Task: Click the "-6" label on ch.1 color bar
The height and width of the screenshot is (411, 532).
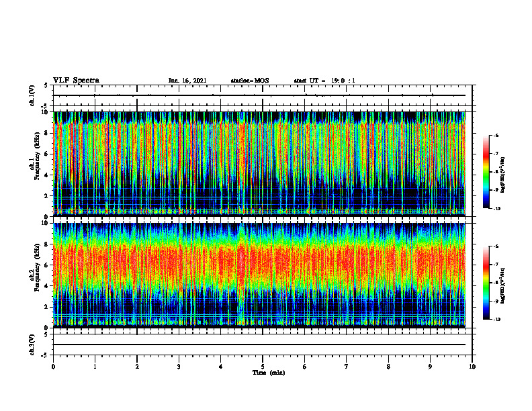Action: click(496, 135)
